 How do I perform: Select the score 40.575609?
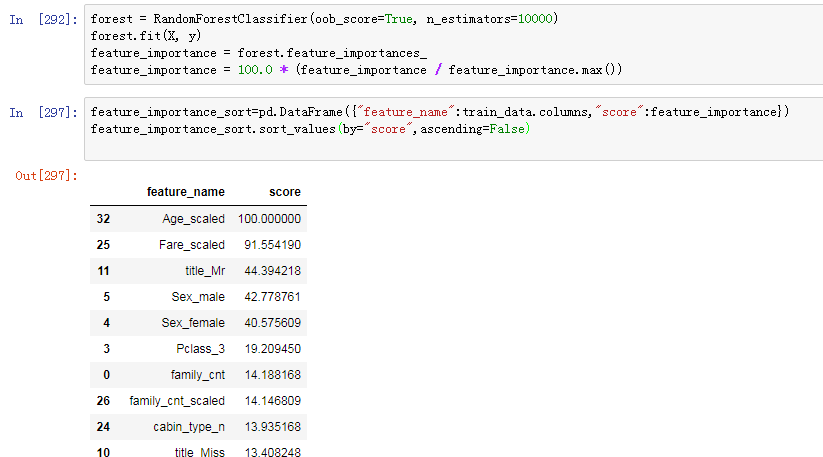pos(272,323)
